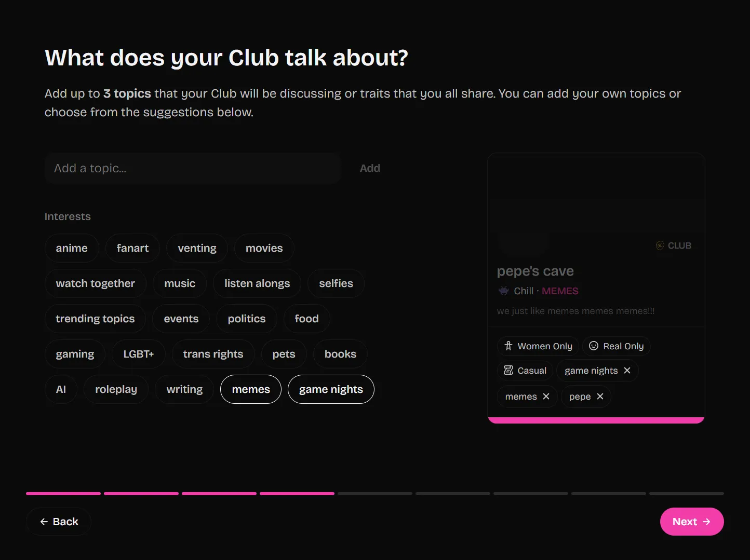Image resolution: width=750 pixels, height=560 pixels.
Task: Click the Add button beside the topic field
Action: (370, 168)
